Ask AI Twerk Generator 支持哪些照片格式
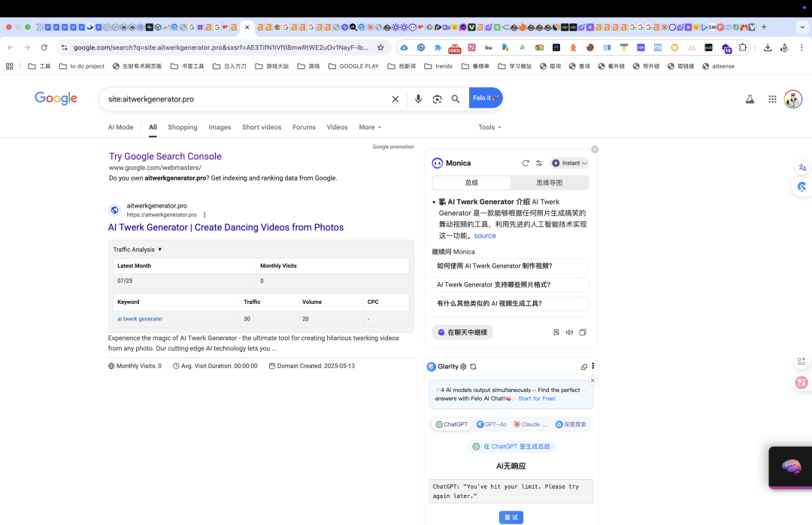812x525 pixels. [x=510, y=284]
